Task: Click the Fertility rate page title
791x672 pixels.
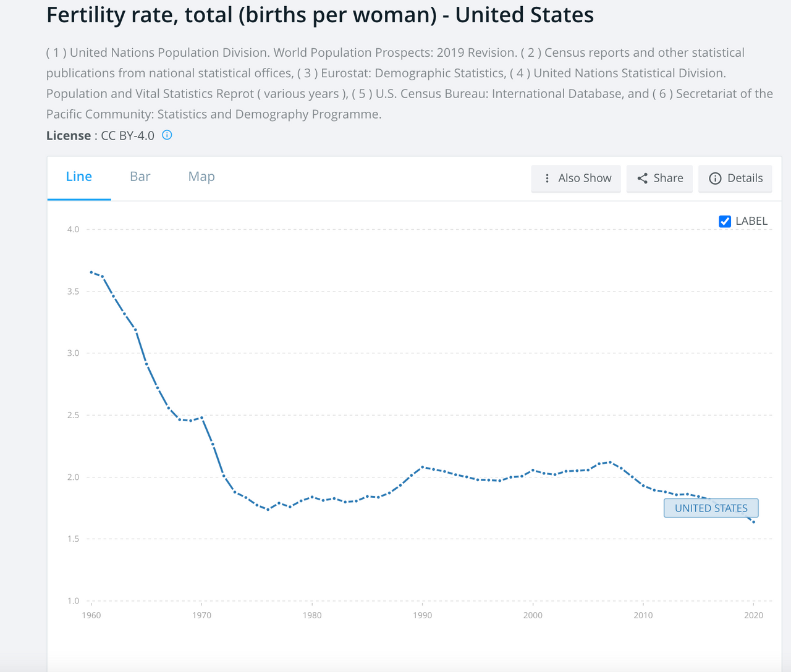Action: coord(320,15)
